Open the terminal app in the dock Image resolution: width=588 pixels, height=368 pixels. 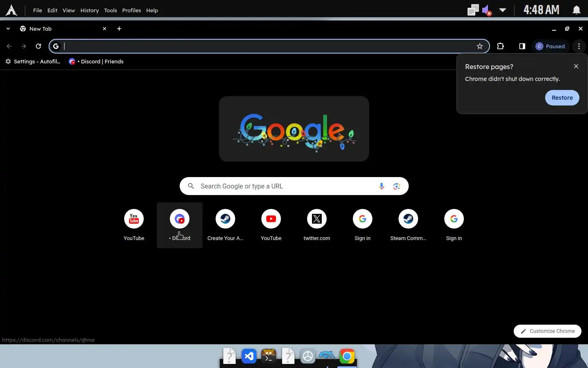[x=269, y=356]
